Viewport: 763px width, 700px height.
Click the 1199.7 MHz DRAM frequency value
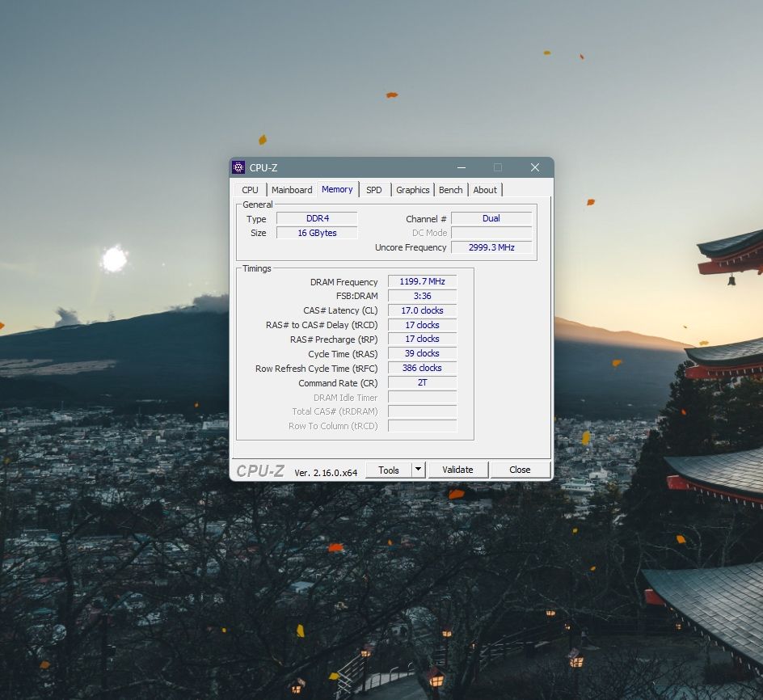[x=423, y=281]
